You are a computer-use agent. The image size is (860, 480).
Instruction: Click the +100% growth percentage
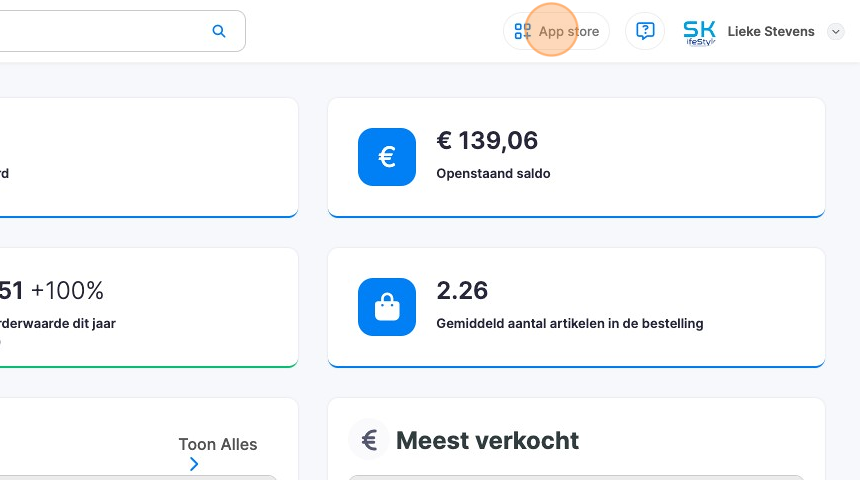click(x=67, y=291)
